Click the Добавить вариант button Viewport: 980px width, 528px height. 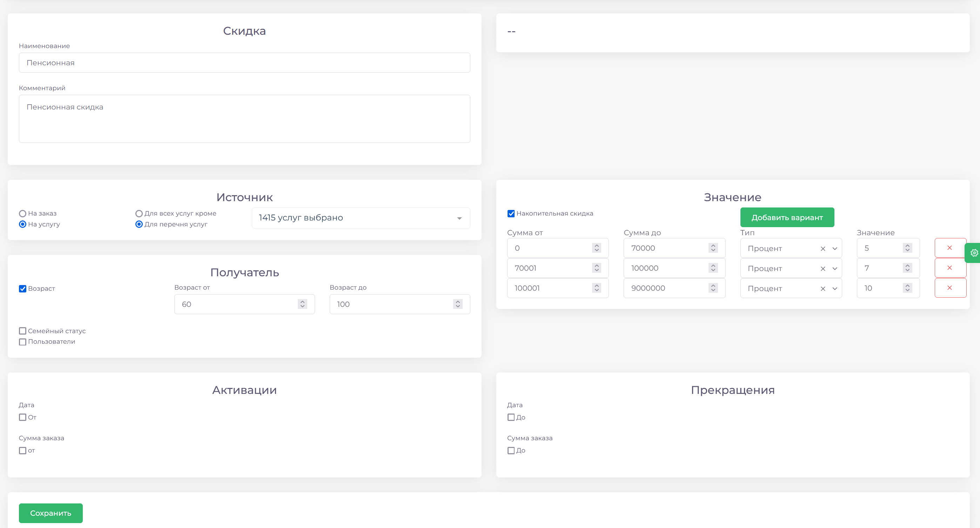[787, 217]
